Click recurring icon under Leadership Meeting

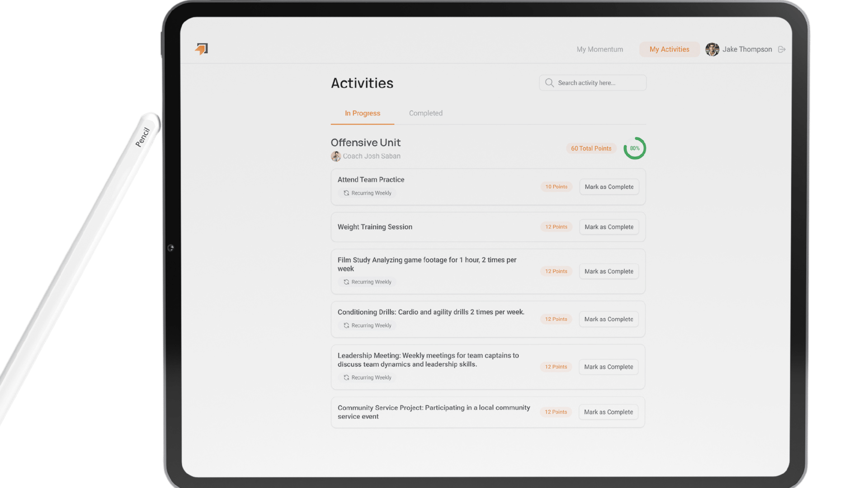(x=346, y=377)
